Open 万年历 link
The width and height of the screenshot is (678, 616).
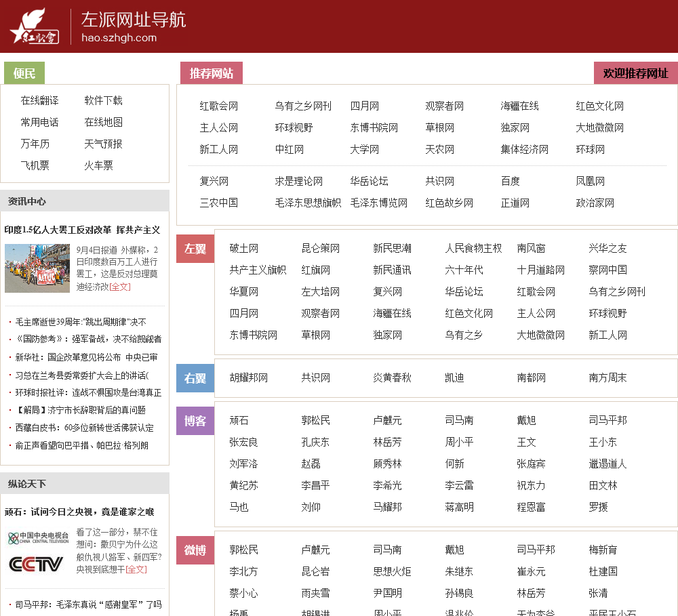pyautogui.click(x=35, y=144)
